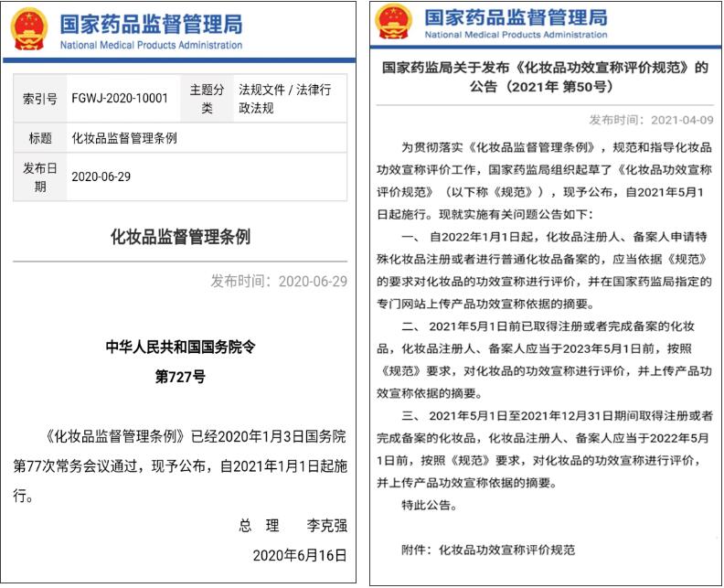This screenshot has height=588, width=724.
Task: Click the 化妆品监督管理条例 title in the table
Action: point(123,138)
